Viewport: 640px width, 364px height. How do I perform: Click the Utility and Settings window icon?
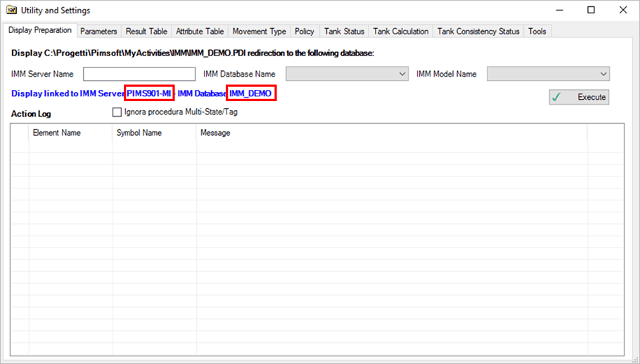[11, 10]
